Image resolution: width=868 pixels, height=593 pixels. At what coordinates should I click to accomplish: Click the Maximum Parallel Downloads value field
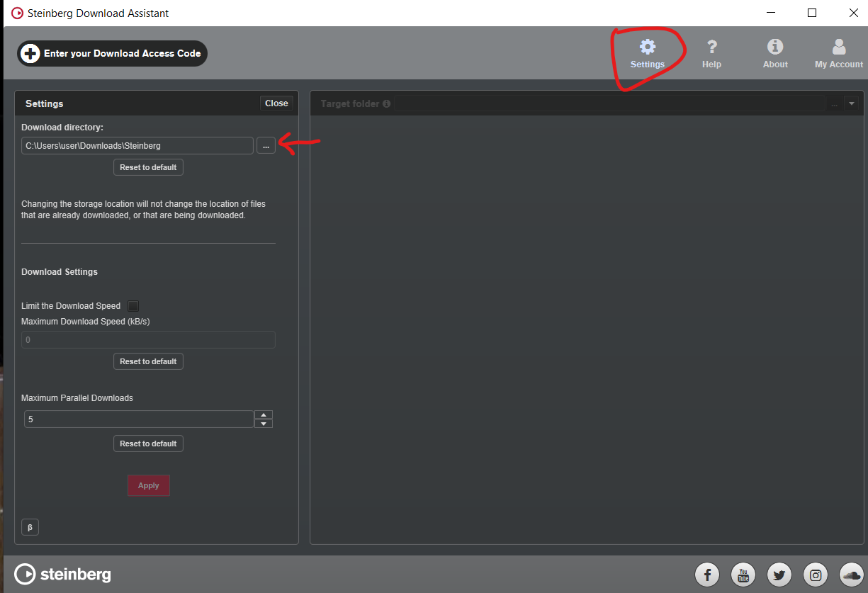pyautogui.click(x=139, y=419)
